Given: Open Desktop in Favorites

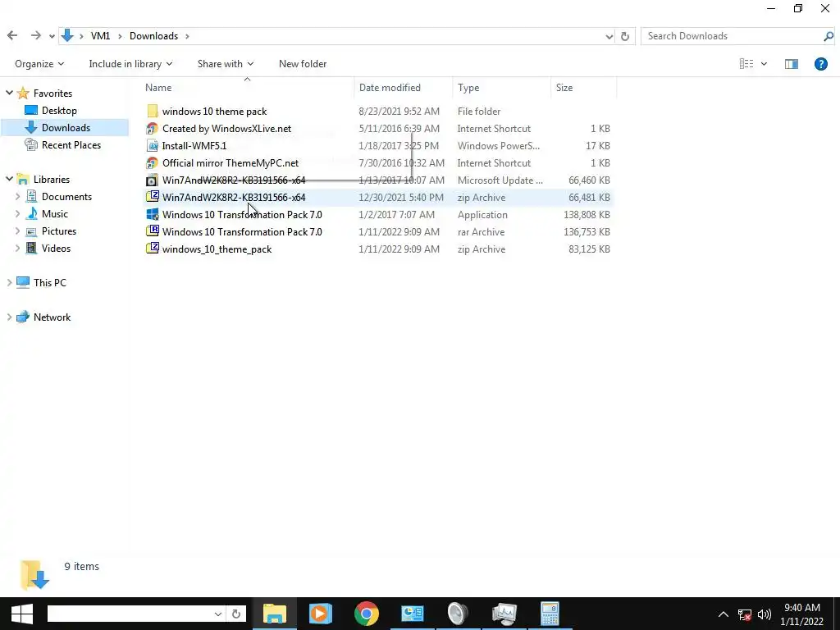Looking at the screenshot, I should click(x=59, y=111).
